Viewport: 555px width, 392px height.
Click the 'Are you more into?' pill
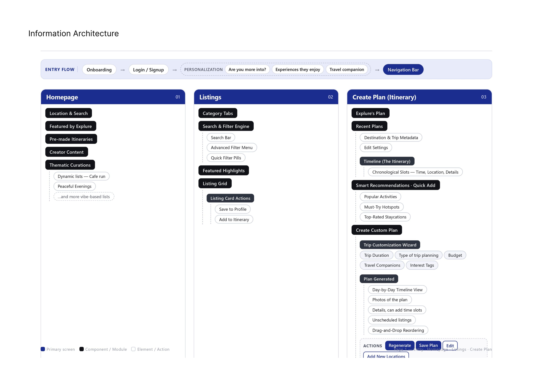click(x=247, y=69)
